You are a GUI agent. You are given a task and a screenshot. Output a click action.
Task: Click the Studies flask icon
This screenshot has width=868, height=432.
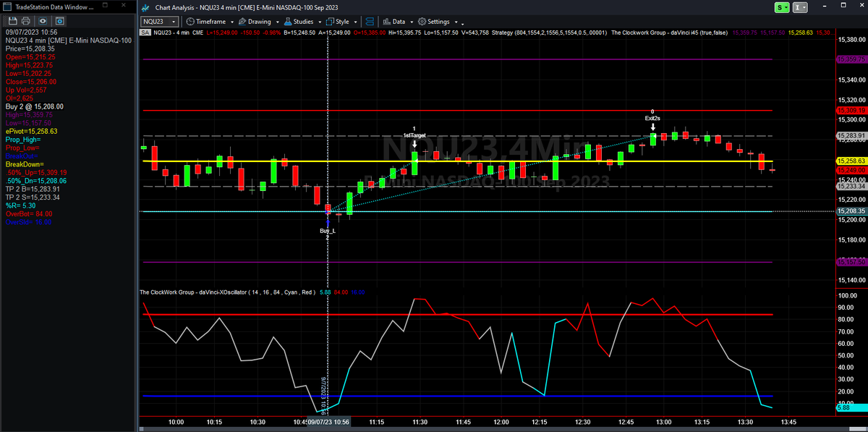click(x=288, y=22)
